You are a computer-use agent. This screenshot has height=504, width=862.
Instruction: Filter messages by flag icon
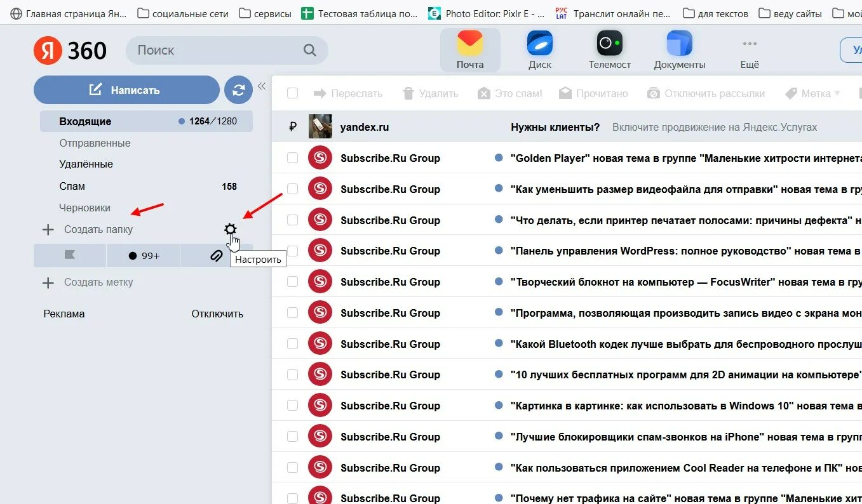70,255
